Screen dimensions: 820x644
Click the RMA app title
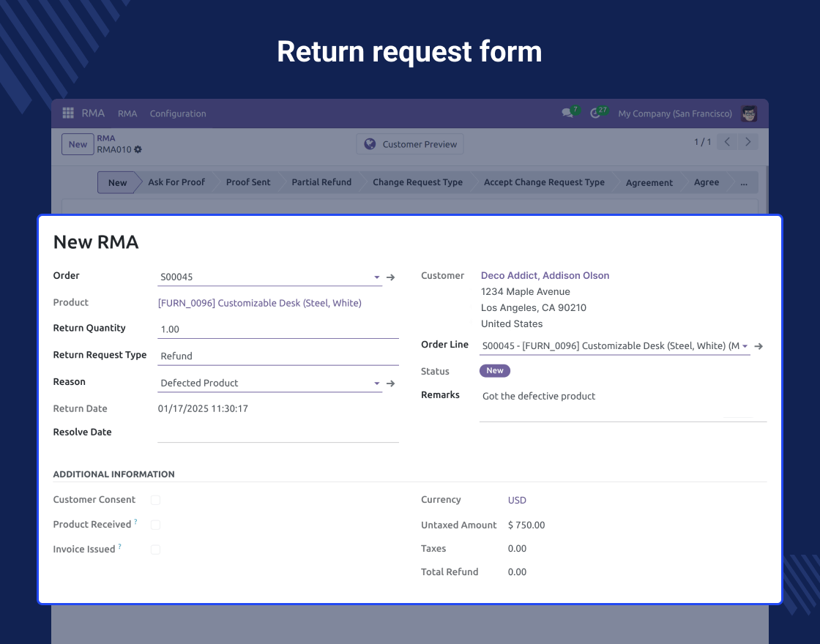(93, 113)
